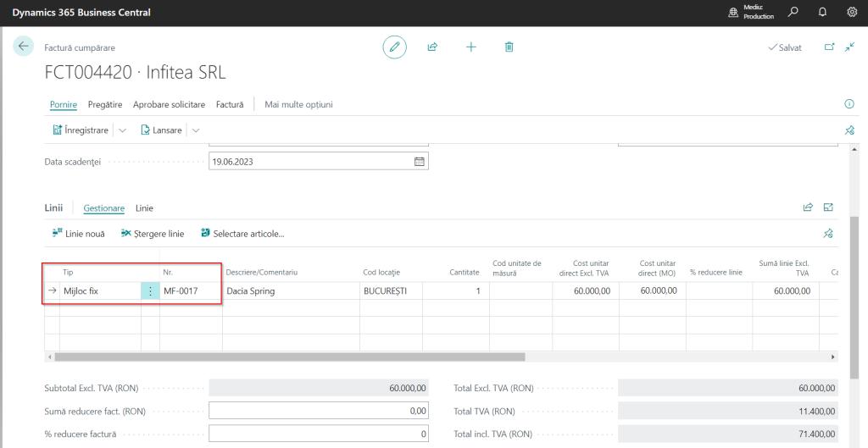Viewport: 868px width, 448px height.
Task: Switch to the Pregătire tab
Action: (x=105, y=104)
